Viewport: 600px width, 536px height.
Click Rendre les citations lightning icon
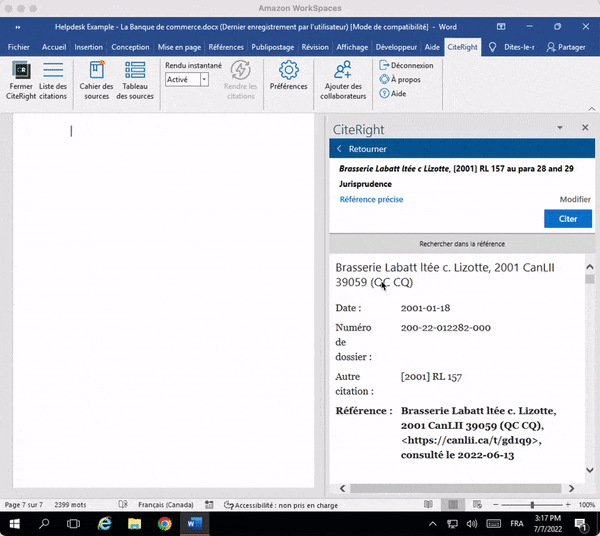(241, 70)
